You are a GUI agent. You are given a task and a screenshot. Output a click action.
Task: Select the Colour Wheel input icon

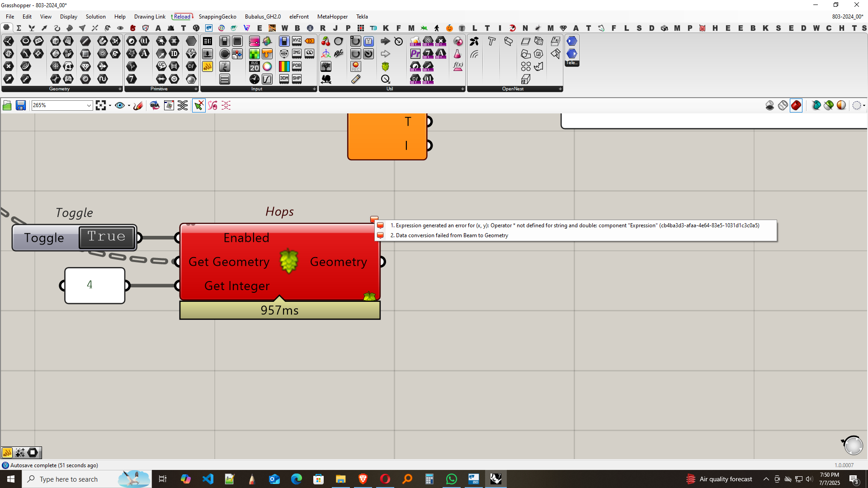(x=267, y=66)
